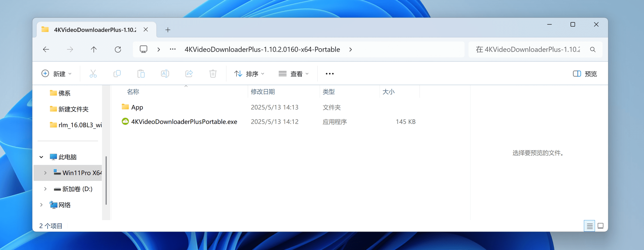Screen dimensions: 644x250
Task: Click the Cut scissors icon
Action: [93, 74]
